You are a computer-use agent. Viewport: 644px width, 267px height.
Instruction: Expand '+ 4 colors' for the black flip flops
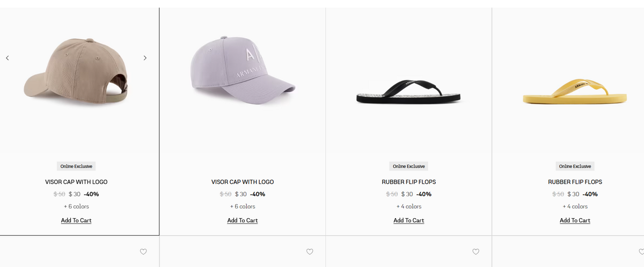[408, 206]
